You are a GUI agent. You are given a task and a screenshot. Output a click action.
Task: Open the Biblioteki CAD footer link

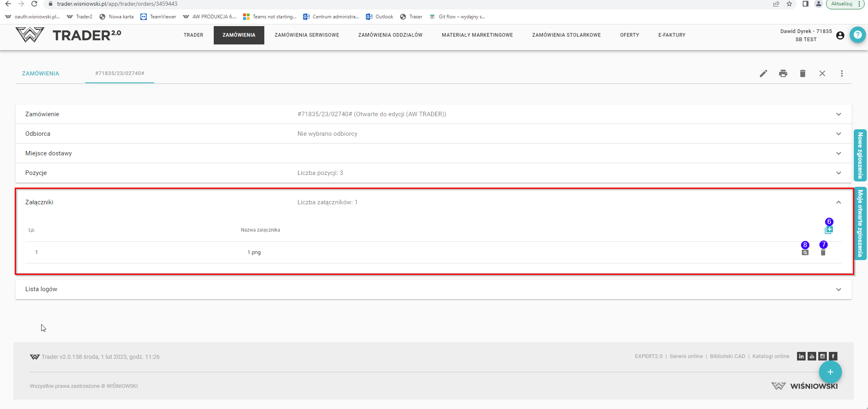727,356
